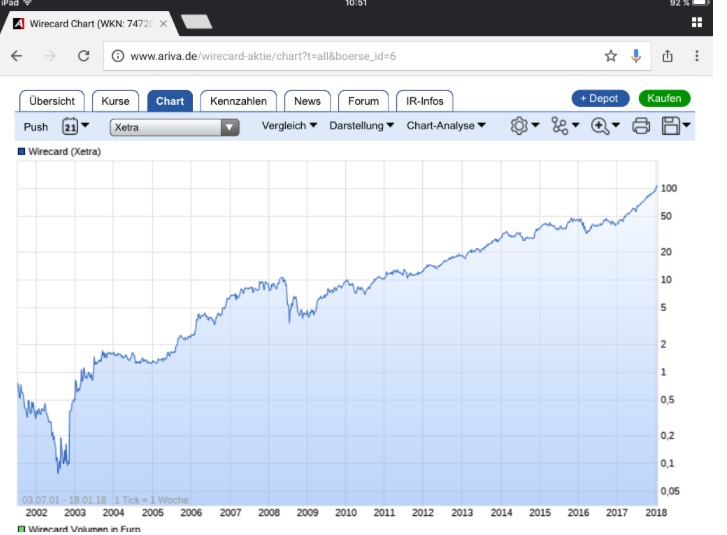Open the calendar date picker icon
The width and height of the screenshot is (727, 535).
[x=70, y=126]
